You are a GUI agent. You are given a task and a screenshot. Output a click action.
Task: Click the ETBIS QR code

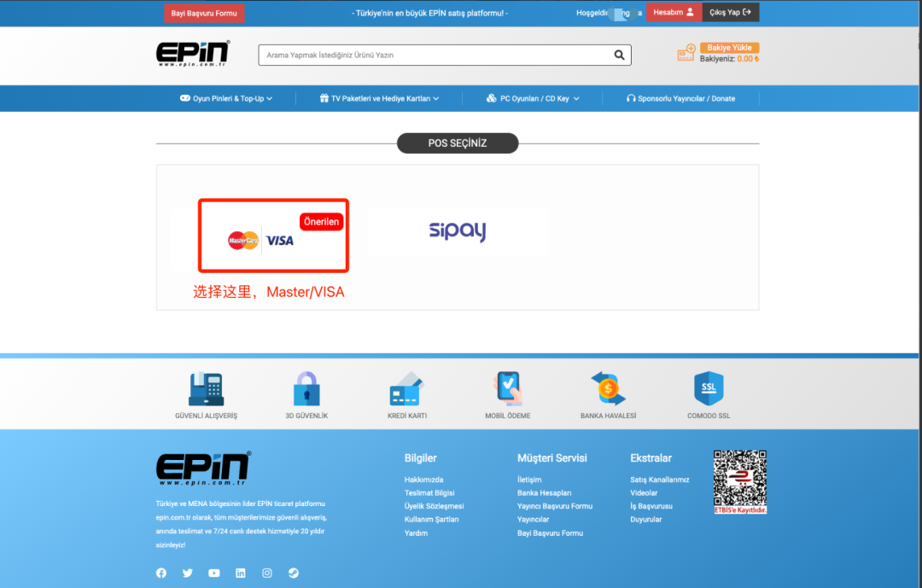739,482
